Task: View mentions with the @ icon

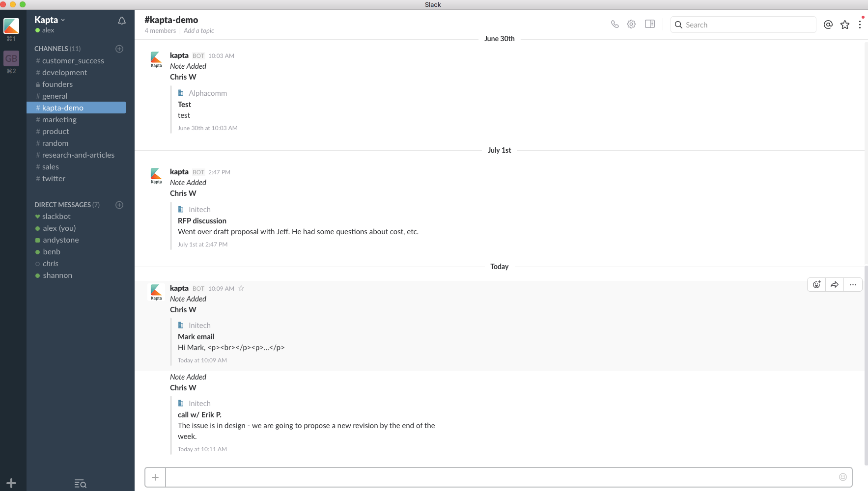Action: point(828,24)
